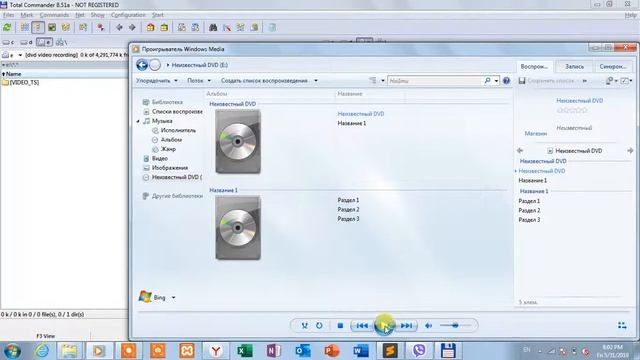Click the volume slider

click(455, 325)
